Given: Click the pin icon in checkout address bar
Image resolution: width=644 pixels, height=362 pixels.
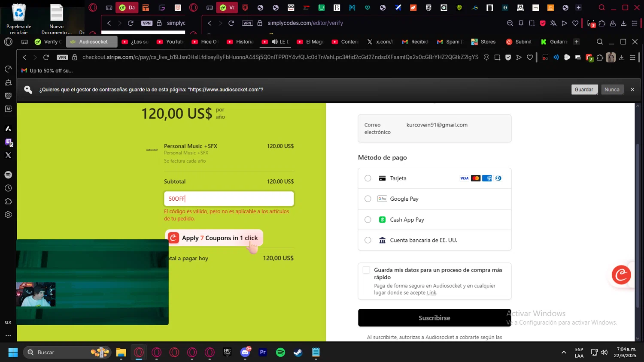Looking at the screenshot, I should (486, 57).
